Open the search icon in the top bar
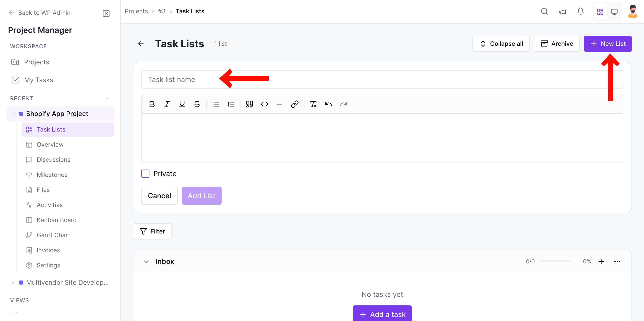Viewport: 644px width, 321px height. click(x=544, y=11)
